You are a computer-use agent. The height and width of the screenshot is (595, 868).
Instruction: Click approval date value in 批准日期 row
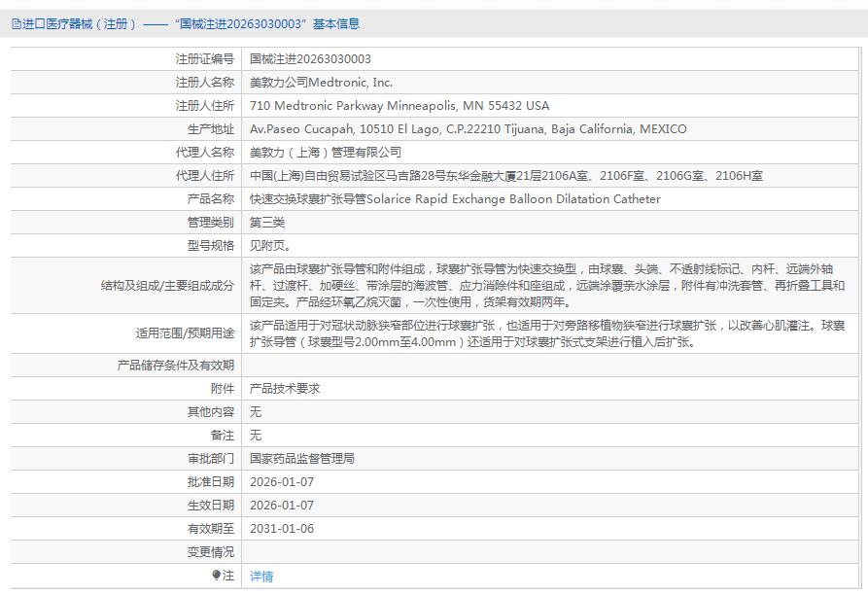(282, 482)
